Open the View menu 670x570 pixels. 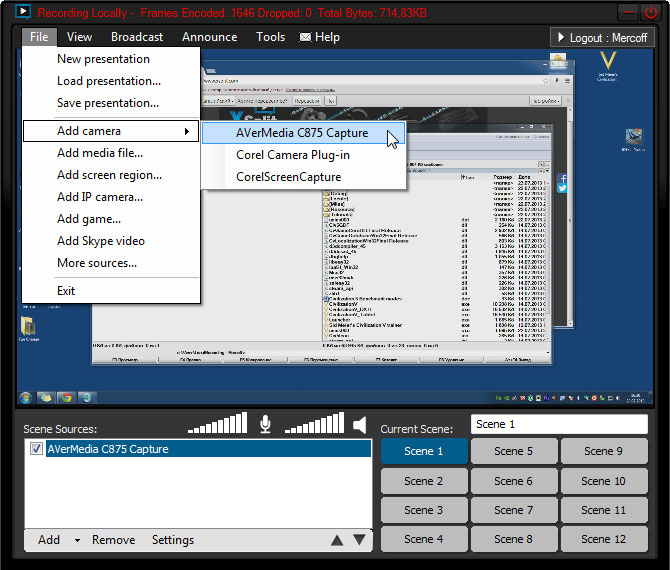pyautogui.click(x=79, y=37)
